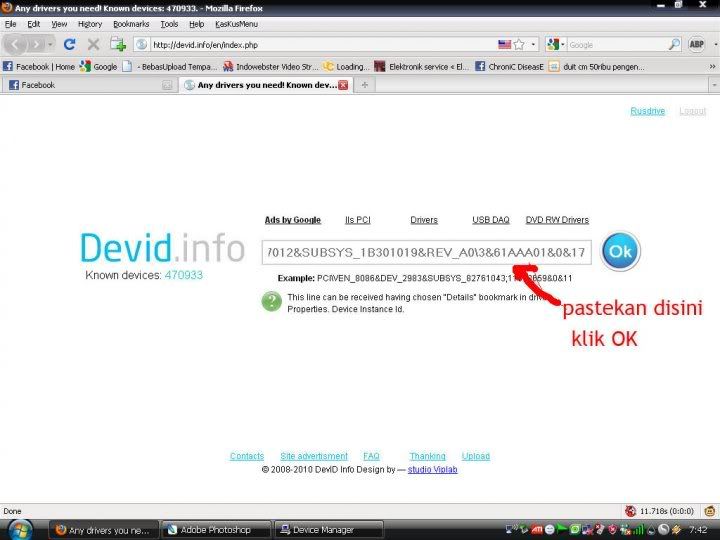
Task: Open the Elektronik service bookmark
Action: click(422, 67)
